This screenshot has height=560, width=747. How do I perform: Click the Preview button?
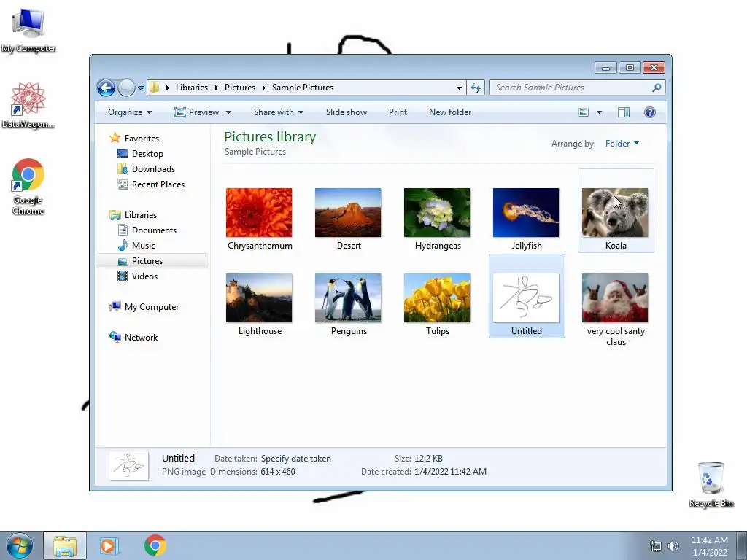pyautogui.click(x=196, y=112)
